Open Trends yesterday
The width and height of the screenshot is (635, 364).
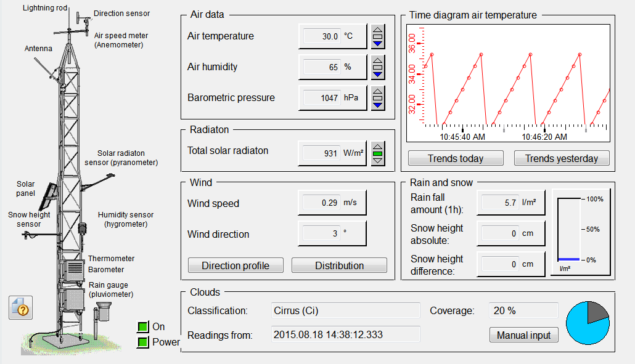point(562,158)
